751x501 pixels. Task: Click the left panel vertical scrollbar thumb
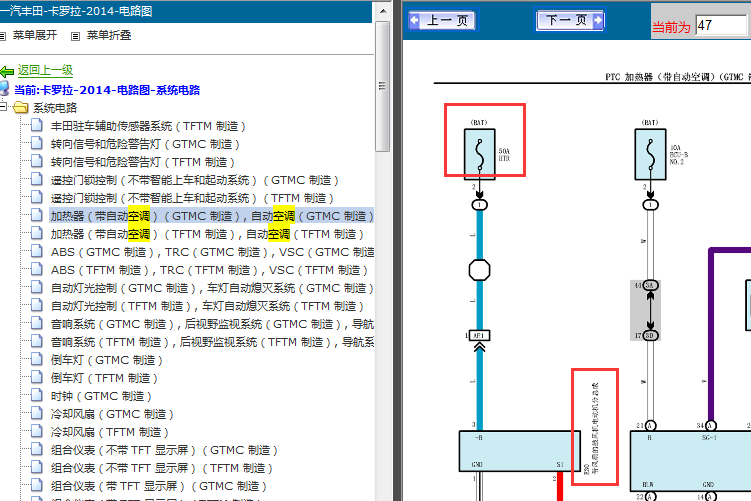click(x=382, y=86)
